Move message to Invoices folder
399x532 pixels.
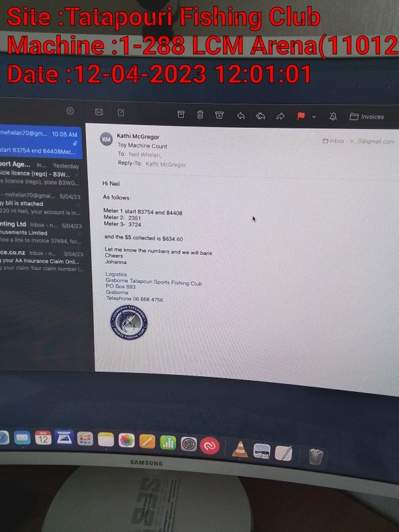(x=367, y=117)
